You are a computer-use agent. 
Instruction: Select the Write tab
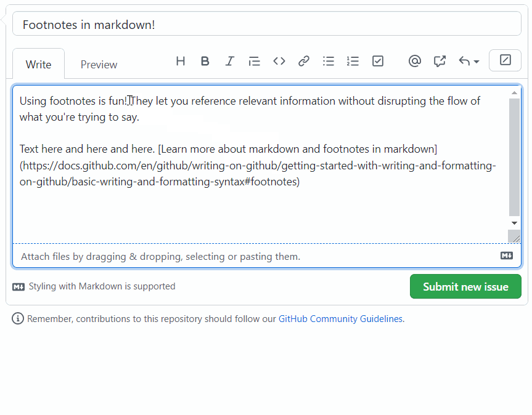point(38,65)
